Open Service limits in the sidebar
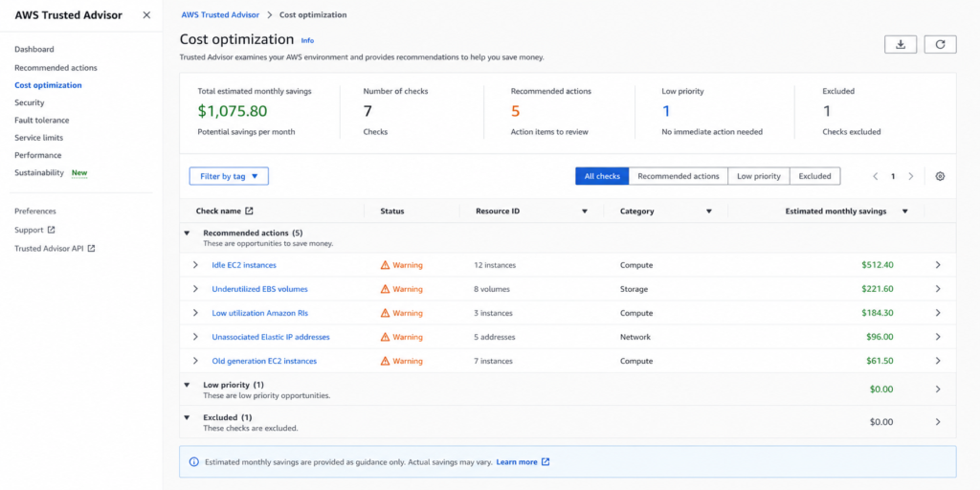Viewport: 980px width, 490px height. click(x=38, y=138)
